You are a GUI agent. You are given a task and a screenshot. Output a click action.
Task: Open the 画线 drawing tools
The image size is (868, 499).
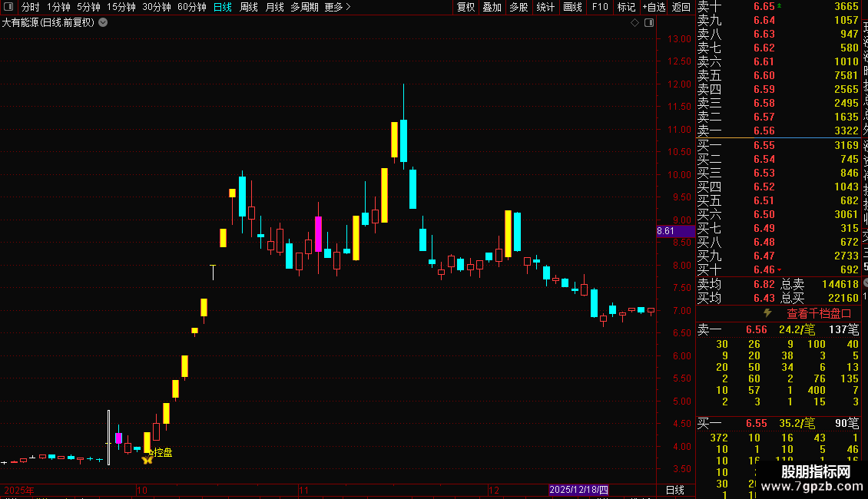(572, 7)
